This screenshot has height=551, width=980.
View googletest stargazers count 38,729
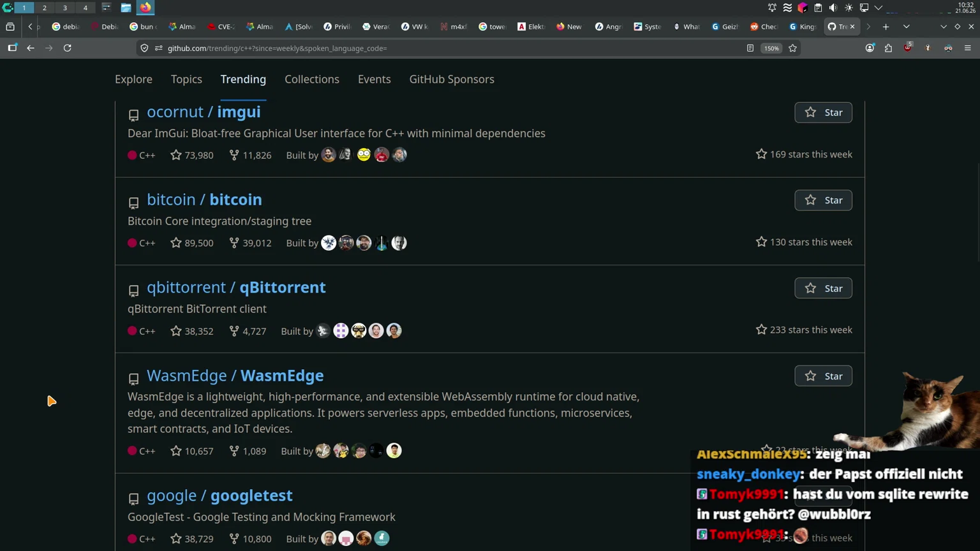192,539
